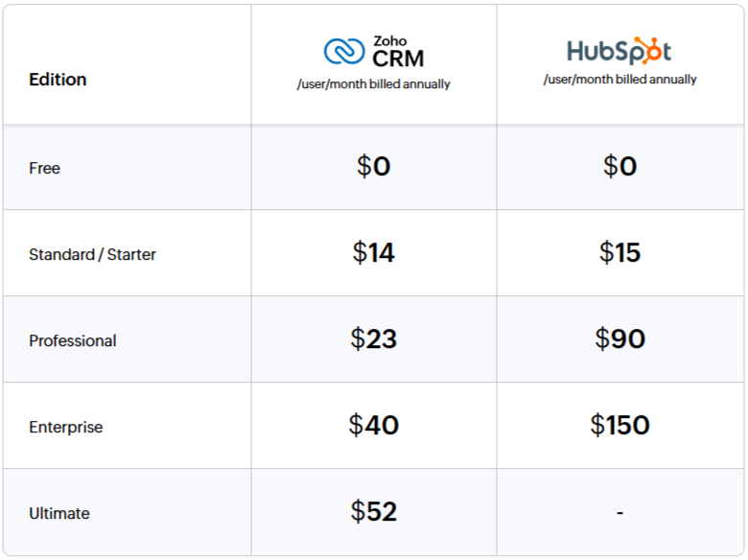Select HubSpot's $150 Enterprise price
Viewport: 748px width, 560px height.
pyautogui.click(x=619, y=425)
